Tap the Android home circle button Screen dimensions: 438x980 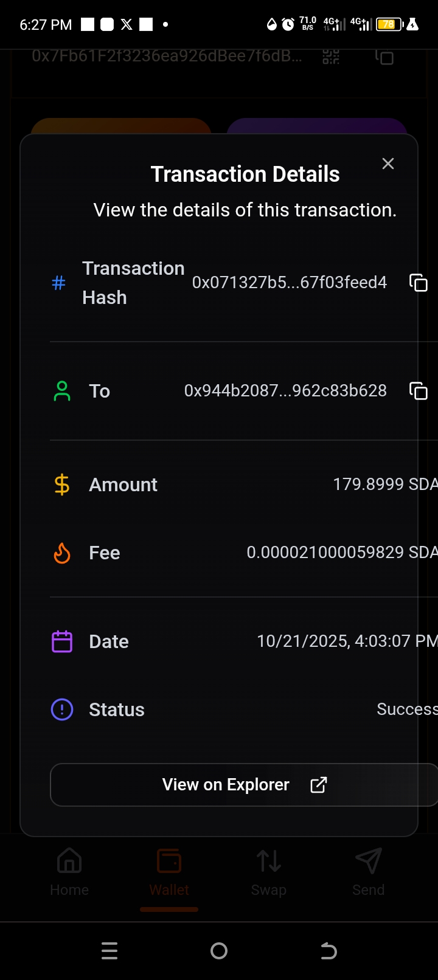tap(219, 951)
